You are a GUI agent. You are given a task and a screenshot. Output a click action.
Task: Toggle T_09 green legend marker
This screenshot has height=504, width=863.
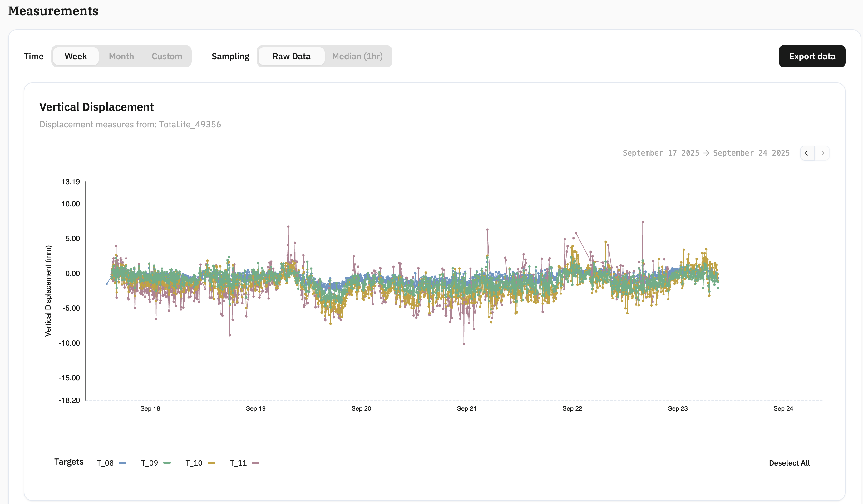(x=167, y=463)
